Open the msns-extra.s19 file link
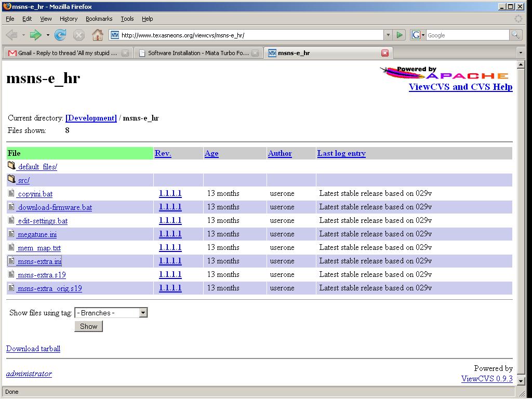This screenshot has width=532, height=399. (x=42, y=274)
